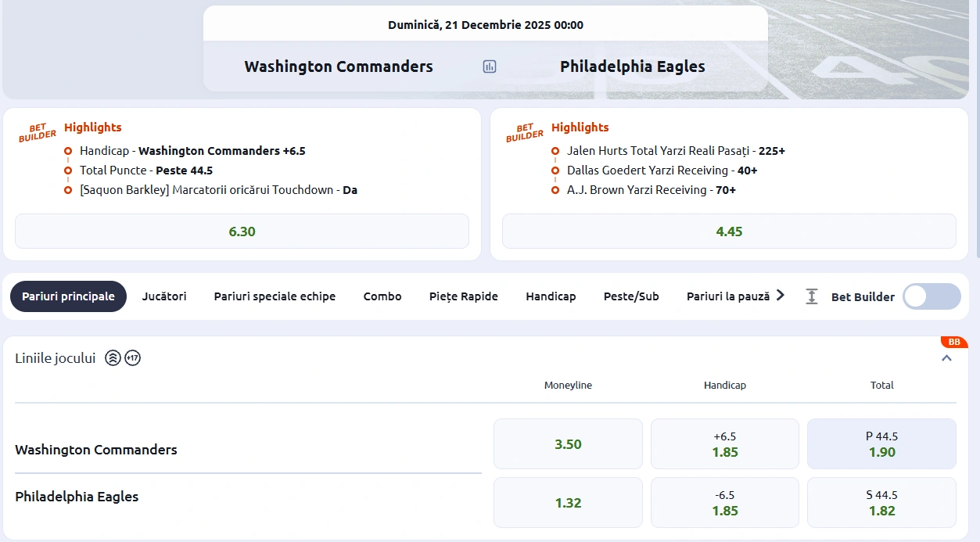Click the BET BUILDER icon in left Highlights card
Screen dimensions: 980x542
(35, 132)
